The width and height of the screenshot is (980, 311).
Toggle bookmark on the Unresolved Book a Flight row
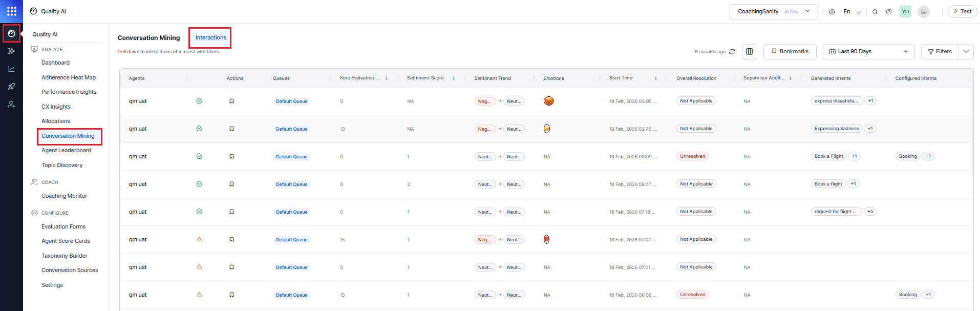(231, 157)
